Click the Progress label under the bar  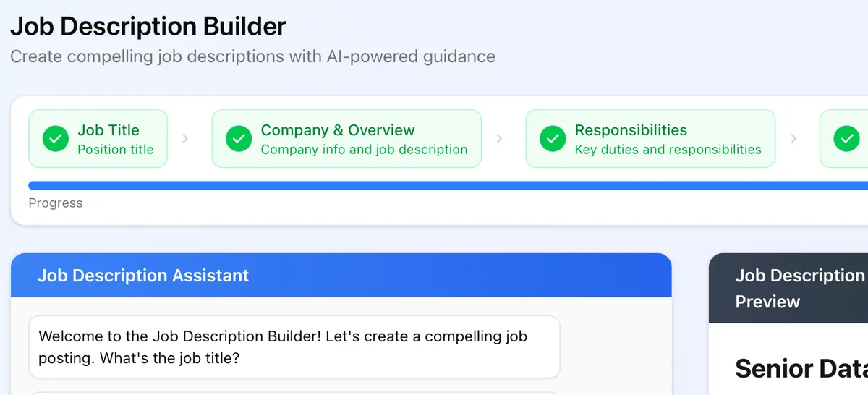[x=56, y=203]
